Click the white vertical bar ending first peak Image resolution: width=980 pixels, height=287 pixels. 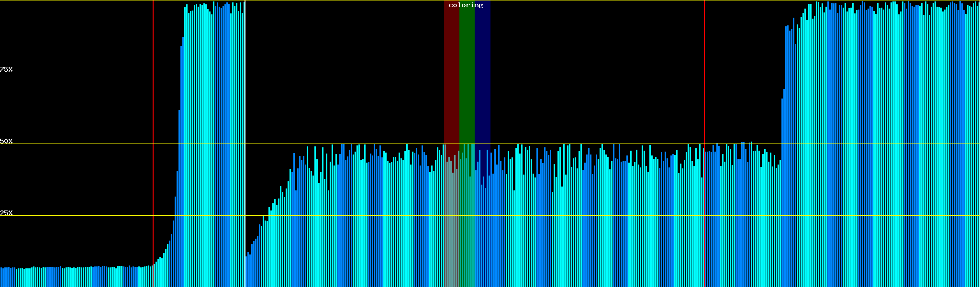245,143
